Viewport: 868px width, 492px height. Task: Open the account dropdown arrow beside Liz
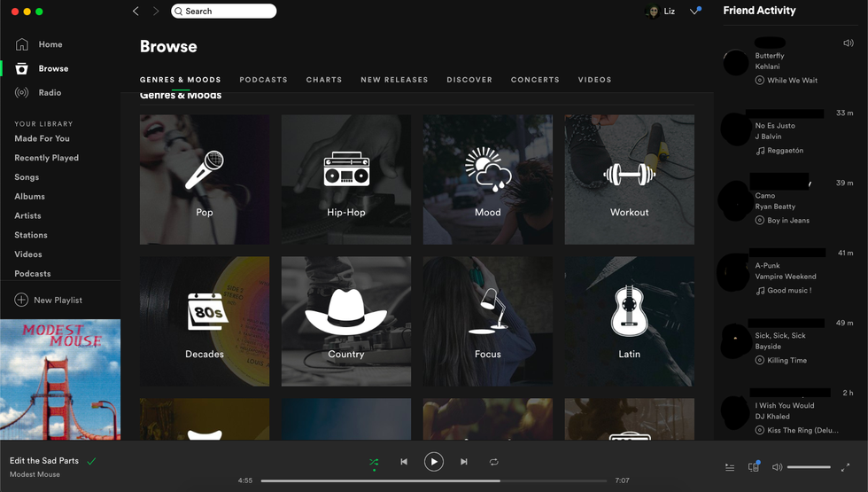695,12
